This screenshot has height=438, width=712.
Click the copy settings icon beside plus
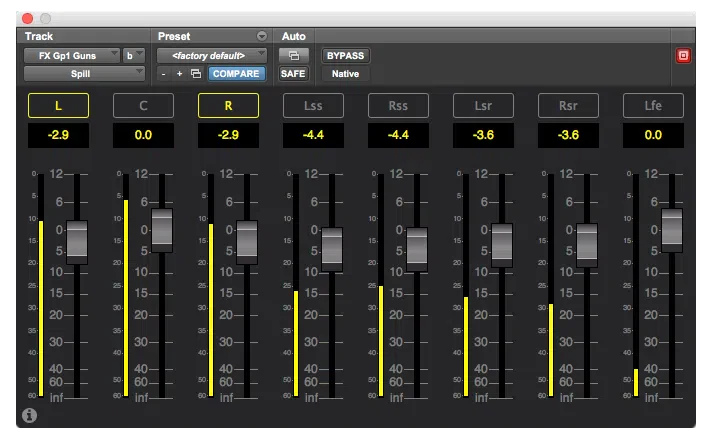(196, 74)
